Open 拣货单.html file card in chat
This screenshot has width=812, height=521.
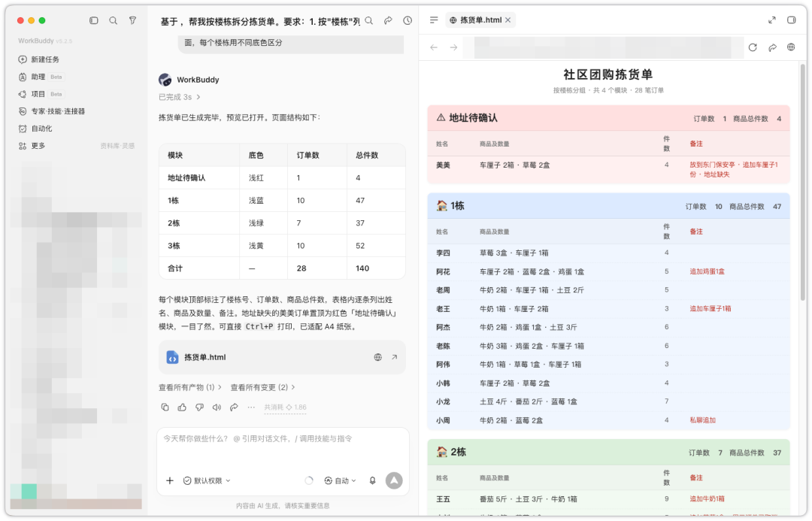pyautogui.click(x=282, y=357)
